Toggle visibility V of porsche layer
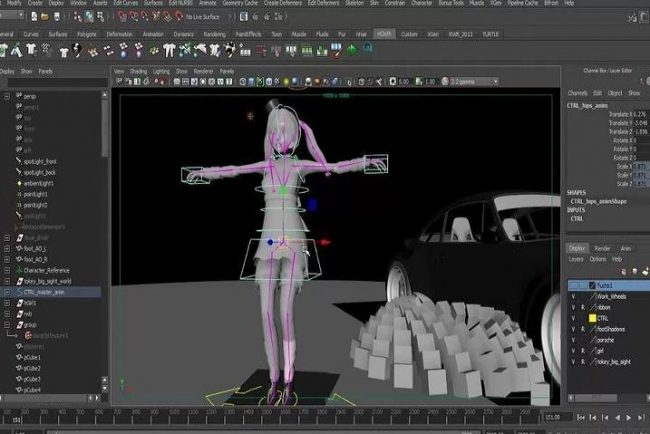The height and width of the screenshot is (434, 650). (573, 340)
